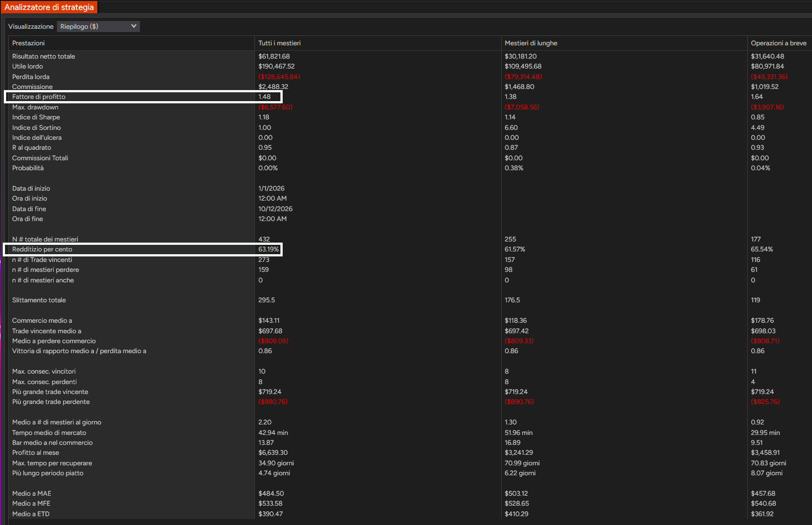Click the $484.50 MAE value

click(x=271, y=494)
